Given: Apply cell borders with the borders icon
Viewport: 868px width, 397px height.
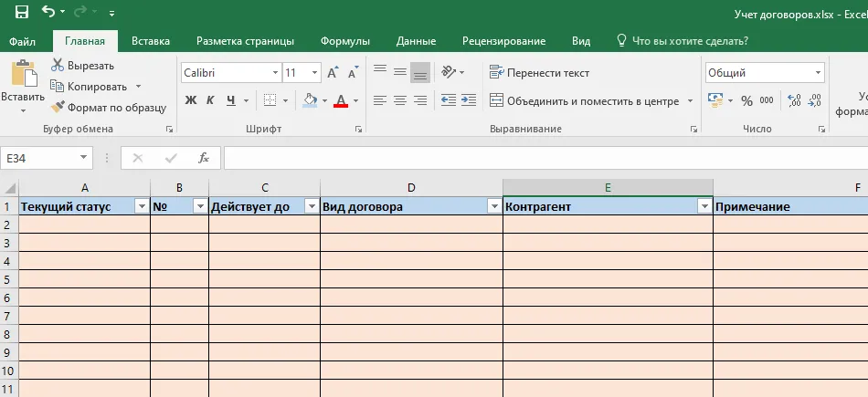Looking at the screenshot, I should click(270, 100).
